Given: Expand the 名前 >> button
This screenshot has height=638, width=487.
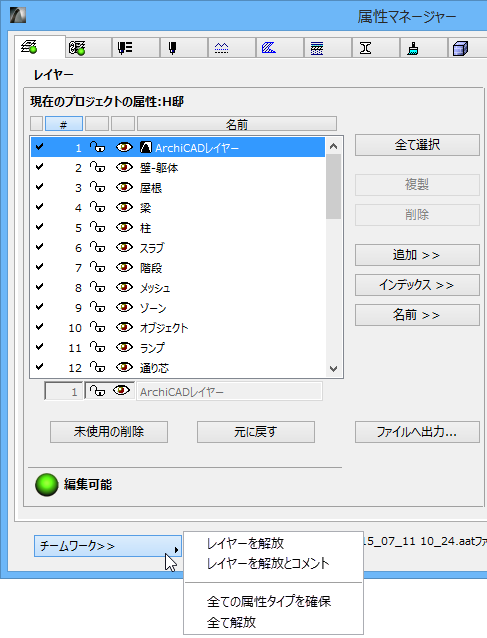Looking at the screenshot, I should click(x=417, y=315).
